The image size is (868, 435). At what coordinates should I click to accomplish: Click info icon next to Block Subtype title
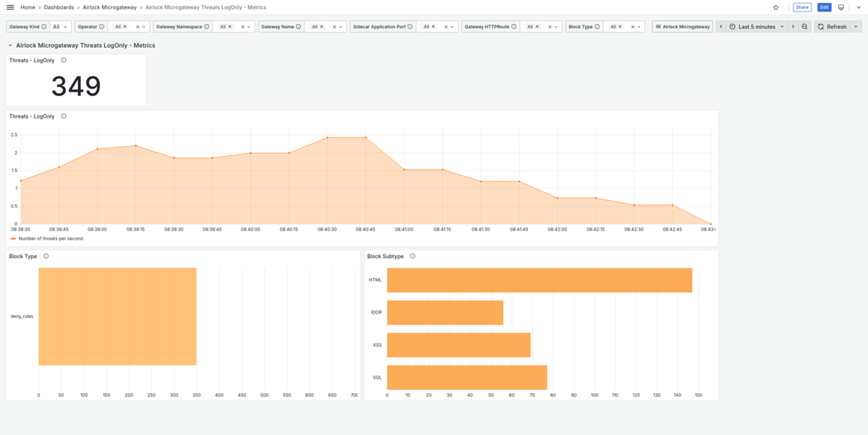pos(413,256)
